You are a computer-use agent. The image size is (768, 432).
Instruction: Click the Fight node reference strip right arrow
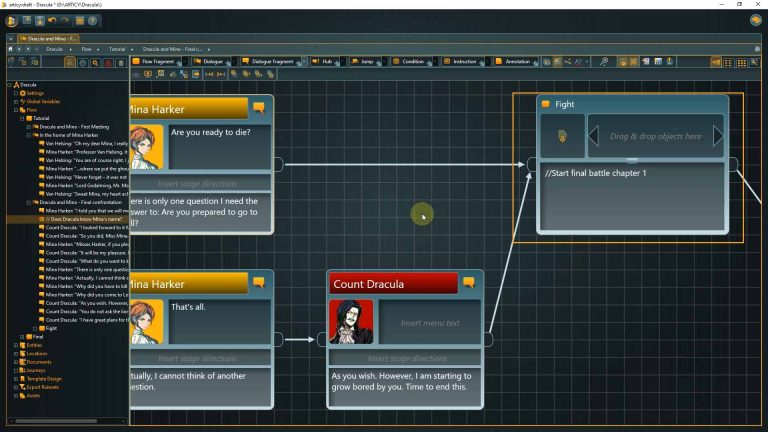click(718, 136)
